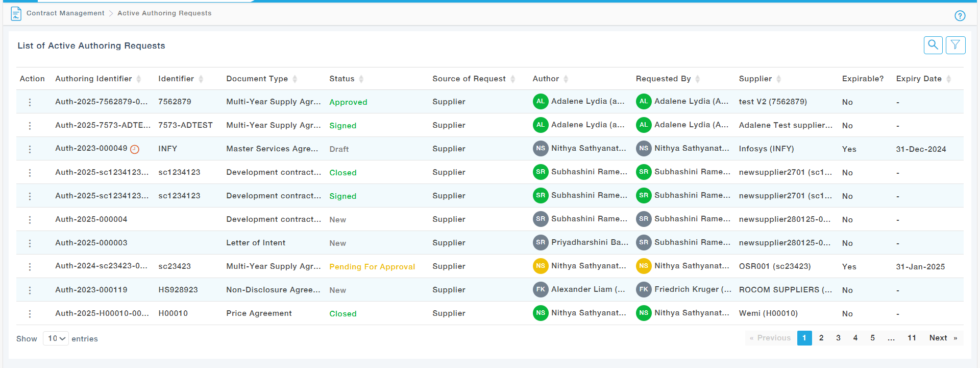
Task: Go to Contract Management breadcrumb
Action: point(65,13)
